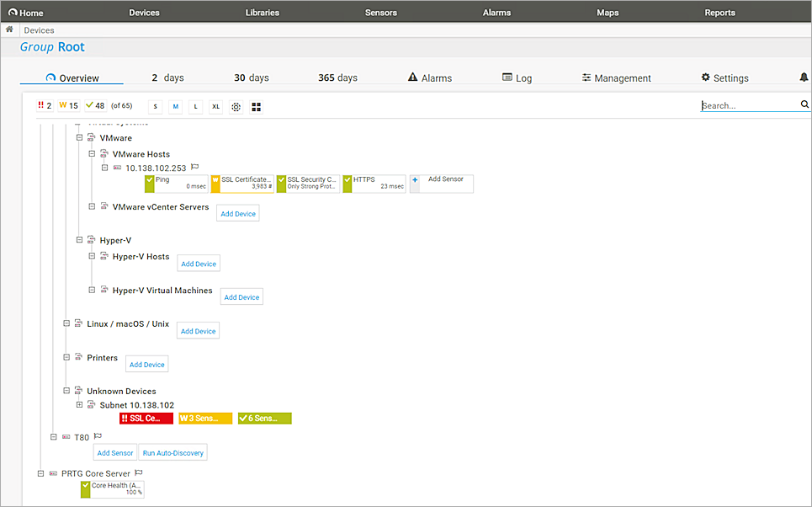This screenshot has height=507, width=812.
Task: Click the flag icon next to 10.138.102.253
Action: (194, 167)
